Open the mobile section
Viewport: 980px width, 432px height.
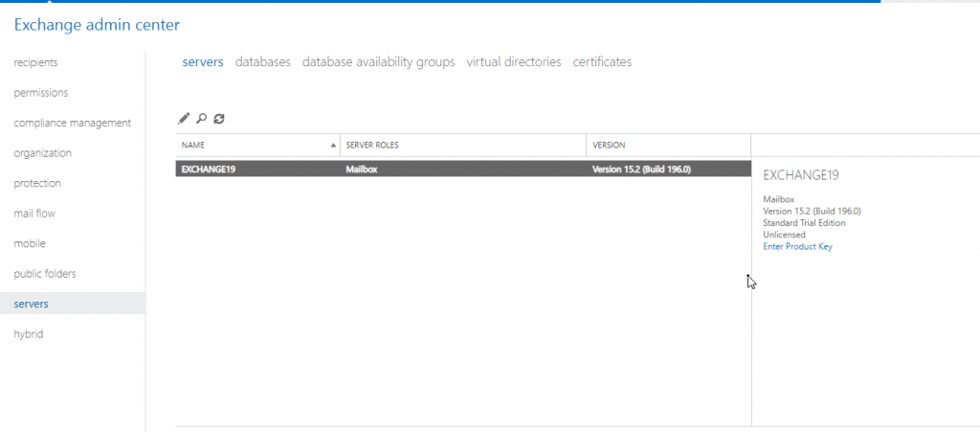pos(30,243)
